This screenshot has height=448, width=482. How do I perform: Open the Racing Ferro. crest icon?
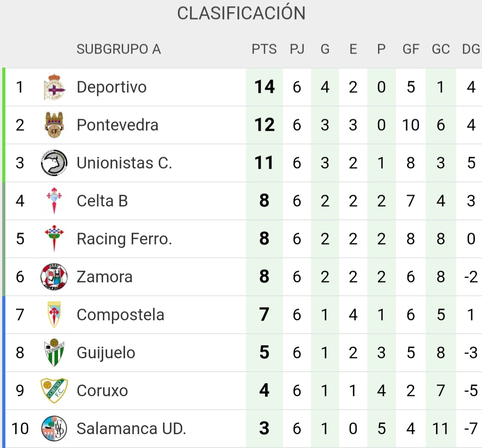pos(54,239)
